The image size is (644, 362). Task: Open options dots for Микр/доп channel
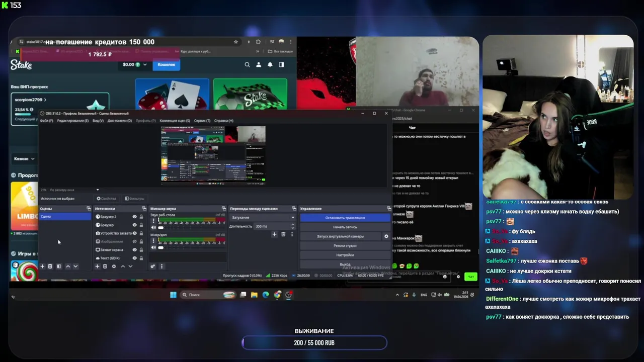click(x=153, y=241)
